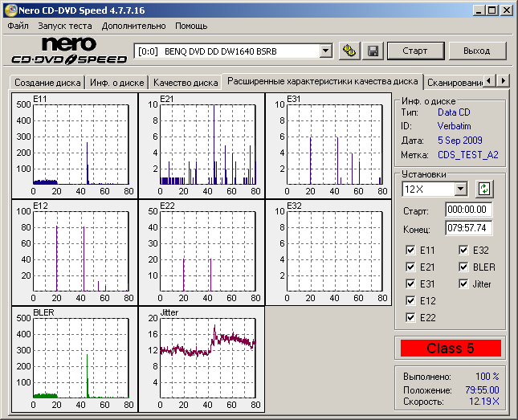The image size is (518, 420).
Task: Click the floppy disk save icon
Action: point(373,51)
